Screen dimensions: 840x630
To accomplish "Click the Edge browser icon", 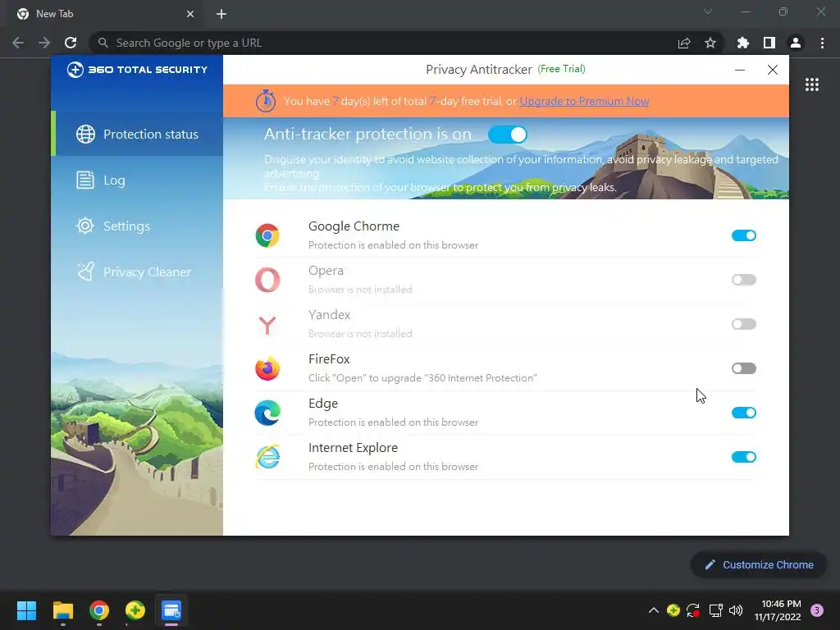I will point(267,413).
